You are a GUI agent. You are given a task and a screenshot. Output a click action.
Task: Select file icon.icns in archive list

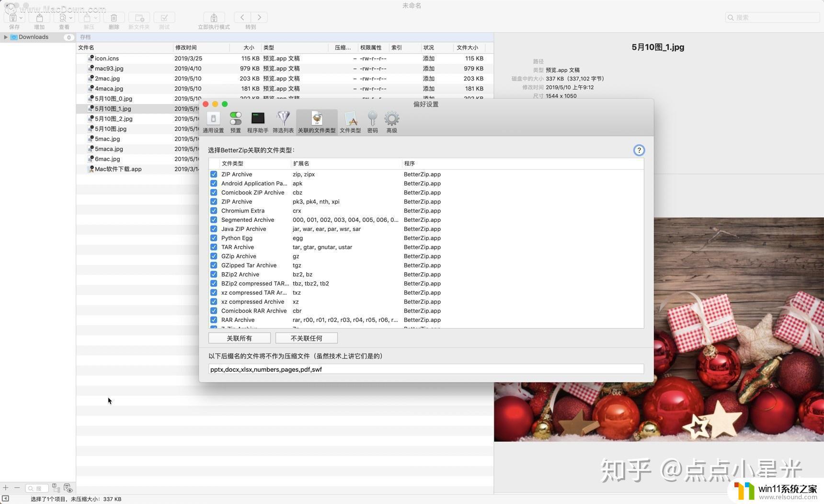285,58
